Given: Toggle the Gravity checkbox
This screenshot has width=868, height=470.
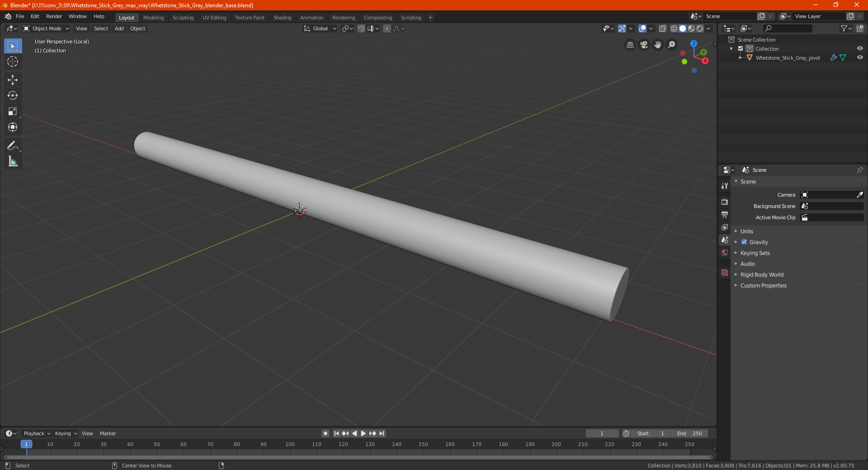Looking at the screenshot, I should click(744, 242).
